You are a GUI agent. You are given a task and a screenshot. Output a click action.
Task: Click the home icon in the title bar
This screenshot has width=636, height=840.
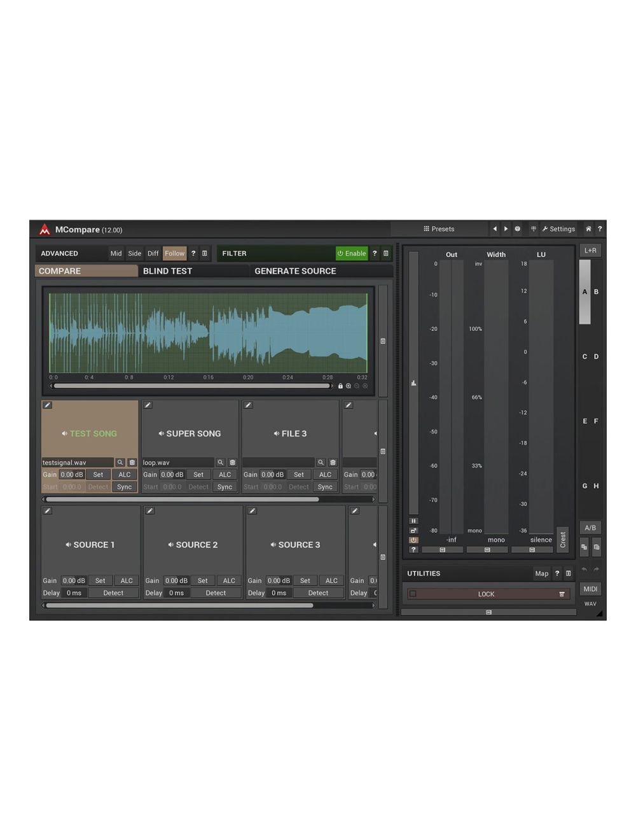pos(589,229)
